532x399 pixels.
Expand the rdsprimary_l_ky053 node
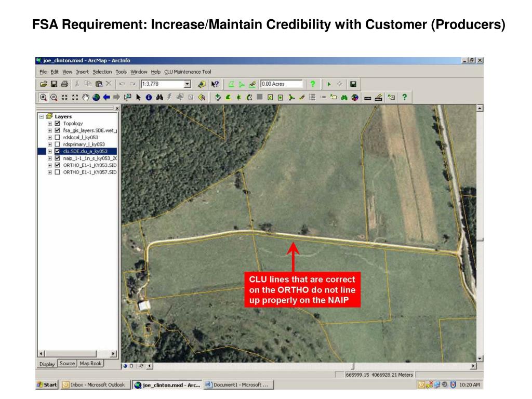[49, 144]
